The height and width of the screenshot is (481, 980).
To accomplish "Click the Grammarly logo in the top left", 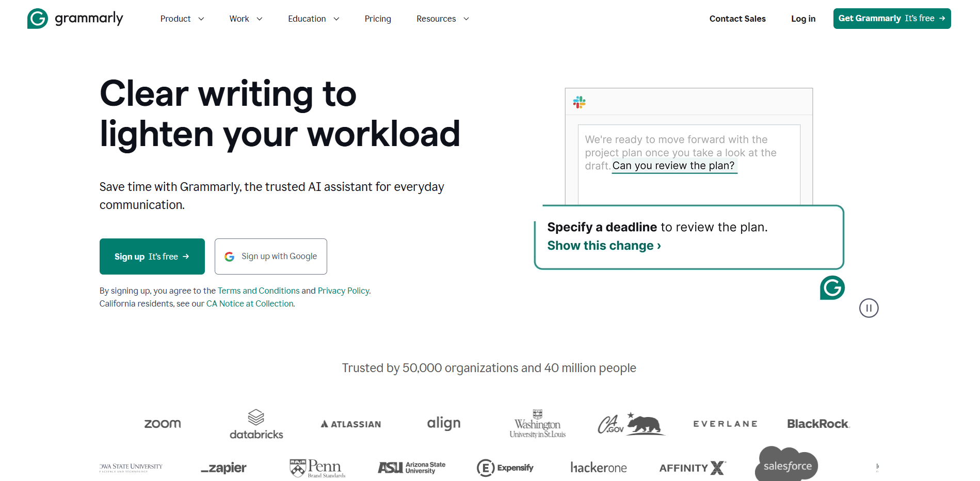I will point(75,18).
